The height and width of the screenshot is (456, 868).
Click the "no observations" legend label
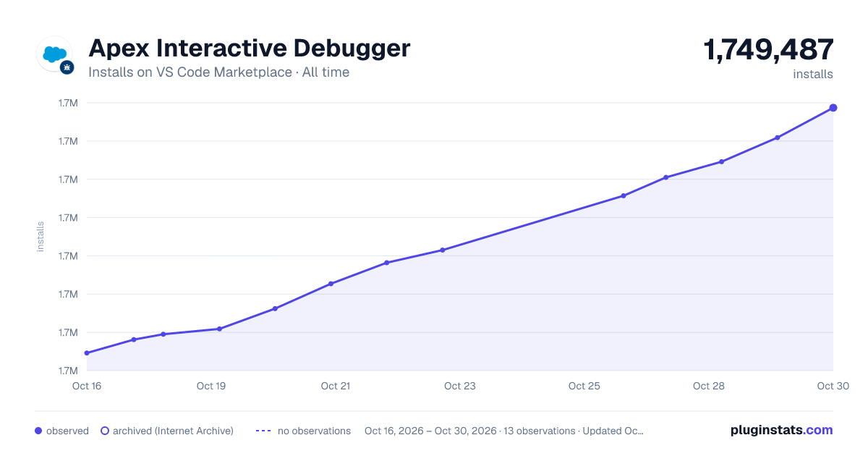[x=314, y=431]
